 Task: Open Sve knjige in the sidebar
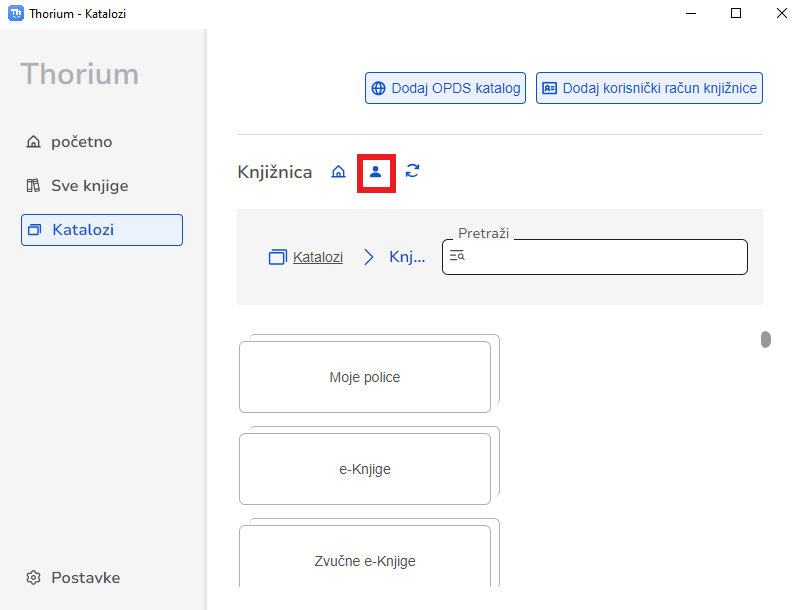tap(89, 186)
